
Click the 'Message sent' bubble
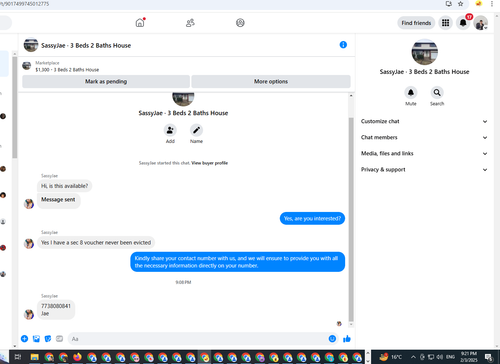[58, 200]
